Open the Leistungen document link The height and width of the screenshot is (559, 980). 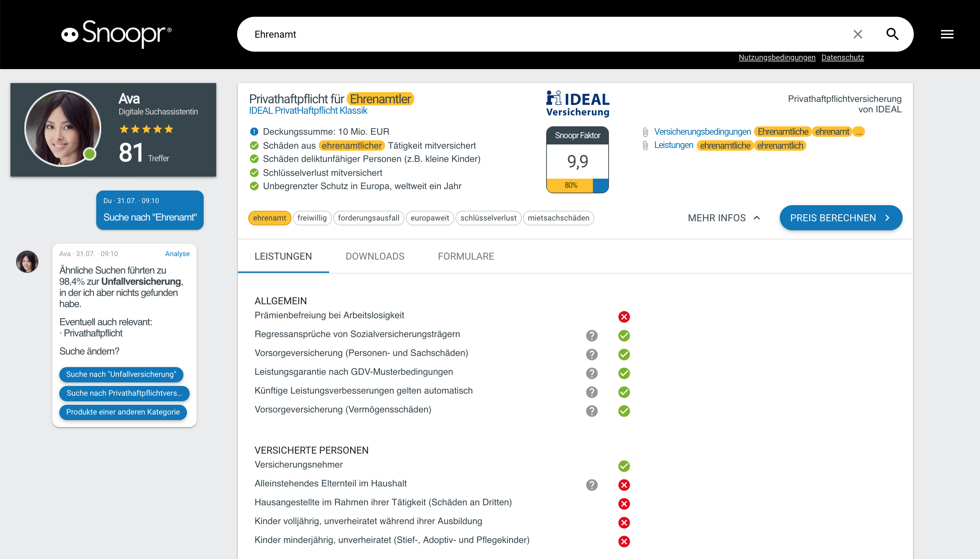coord(673,145)
